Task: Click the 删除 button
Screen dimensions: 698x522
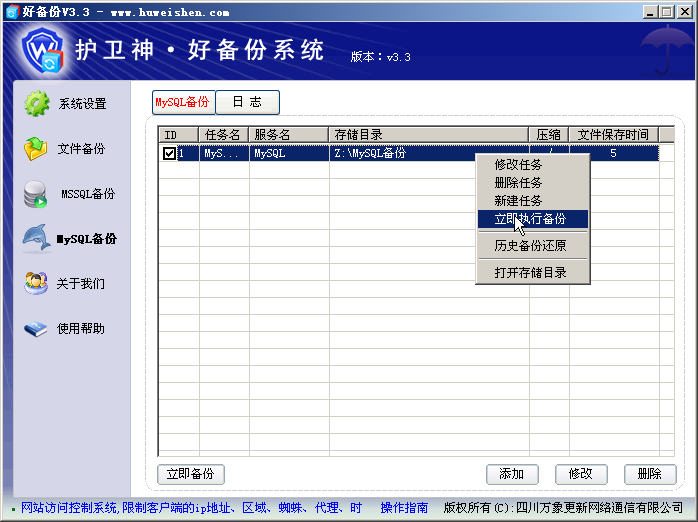Action: point(650,474)
